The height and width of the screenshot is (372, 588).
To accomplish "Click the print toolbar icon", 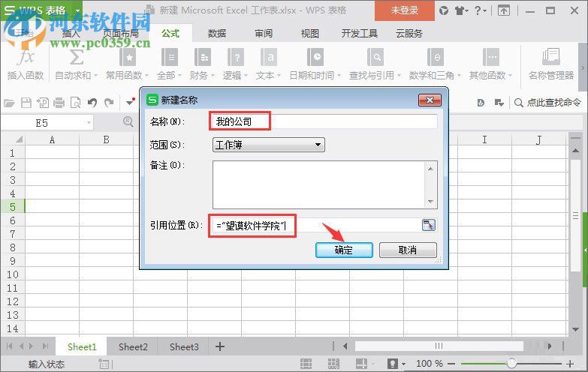I will click(x=59, y=103).
